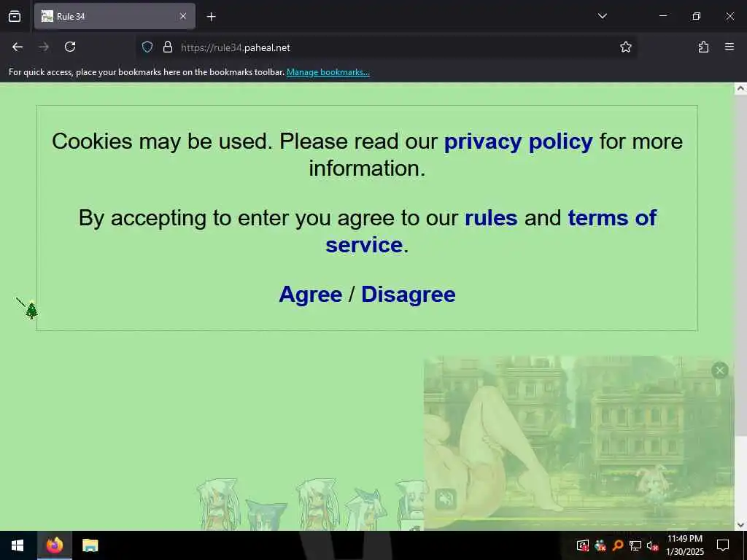Open the rules link
The image size is (747, 560).
[491, 218]
